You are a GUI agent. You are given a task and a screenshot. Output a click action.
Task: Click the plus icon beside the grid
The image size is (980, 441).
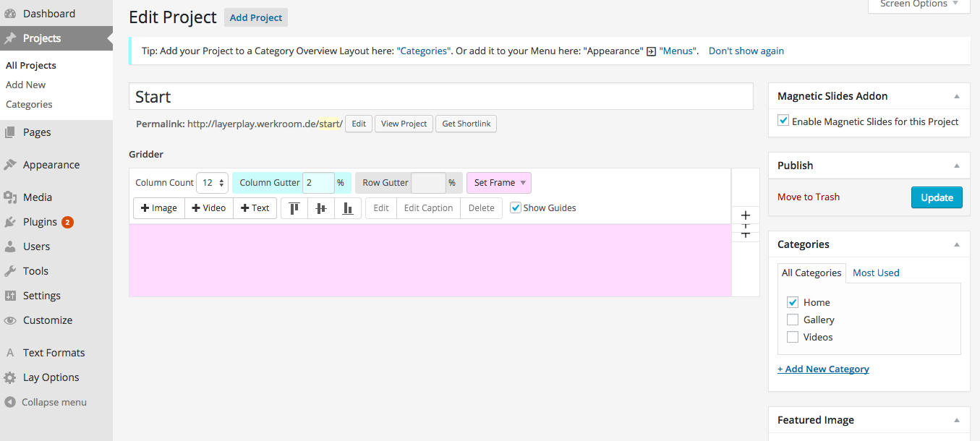[746, 215]
